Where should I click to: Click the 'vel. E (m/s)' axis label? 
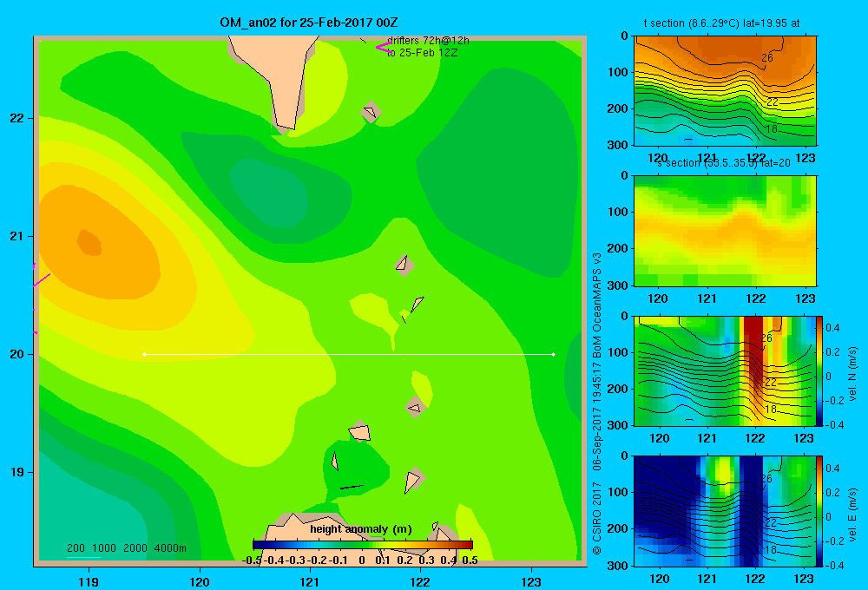[x=852, y=515]
